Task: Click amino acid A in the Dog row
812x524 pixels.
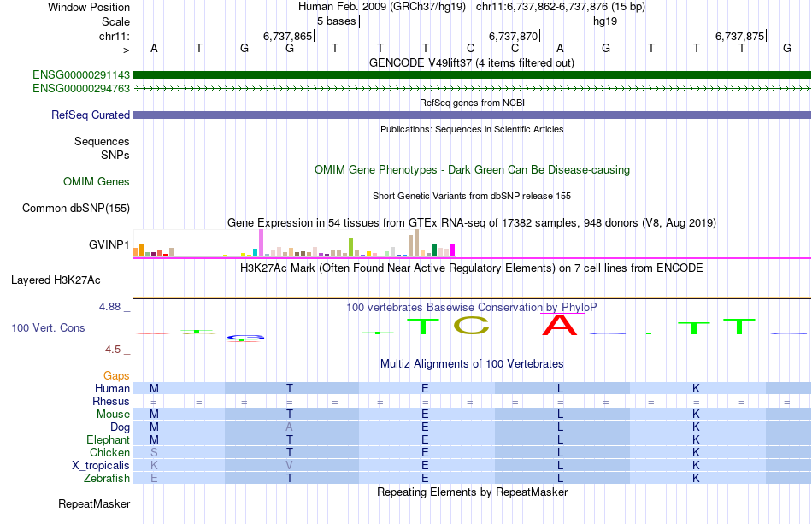Action: pos(290,427)
